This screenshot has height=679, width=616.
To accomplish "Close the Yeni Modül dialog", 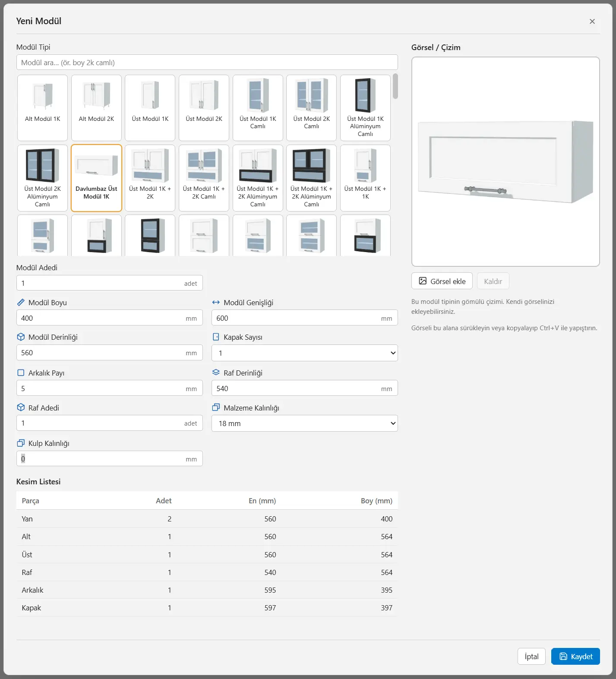I will (592, 22).
